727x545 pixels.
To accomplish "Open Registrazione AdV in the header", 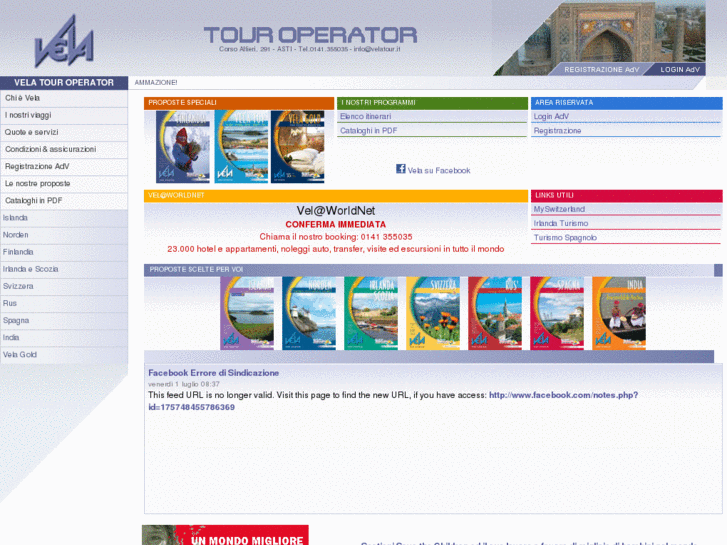I will click(601, 70).
